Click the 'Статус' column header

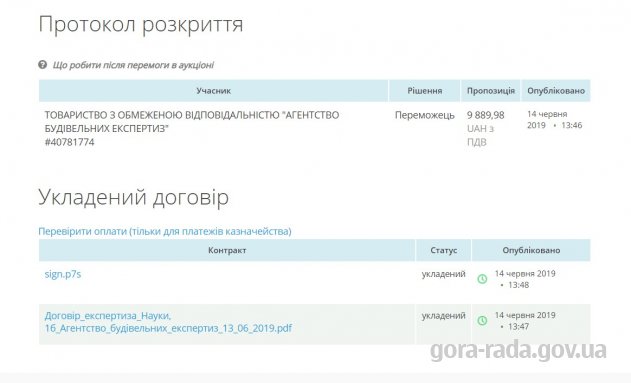443,250
